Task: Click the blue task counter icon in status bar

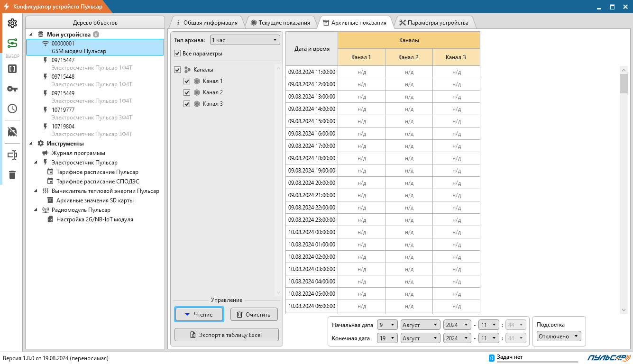Action: [492, 358]
